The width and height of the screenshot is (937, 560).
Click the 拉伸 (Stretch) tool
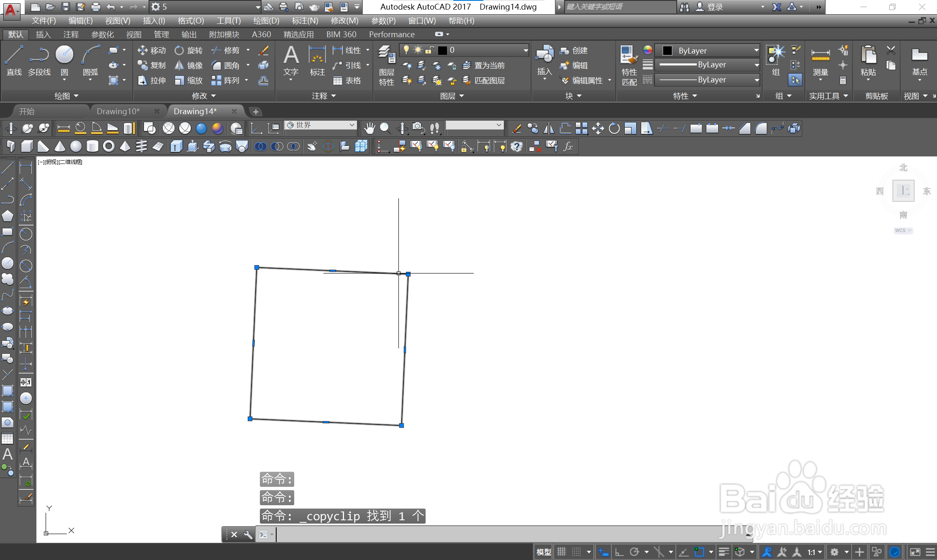(x=152, y=80)
